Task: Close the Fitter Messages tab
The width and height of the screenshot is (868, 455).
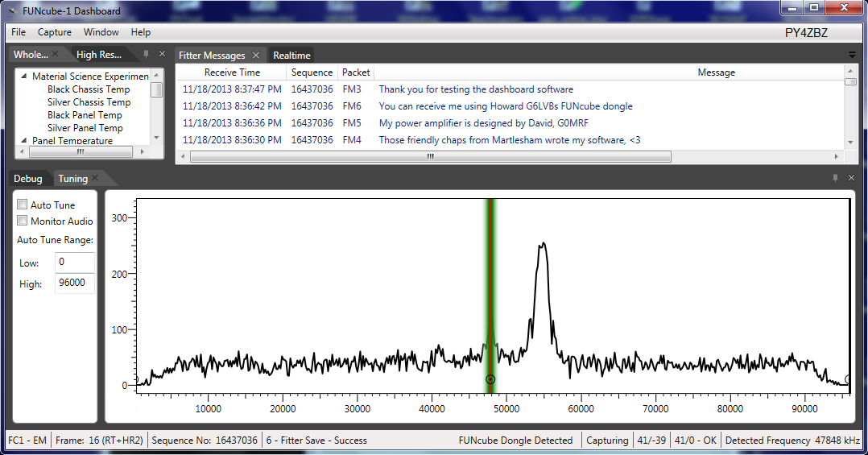Action: click(256, 55)
